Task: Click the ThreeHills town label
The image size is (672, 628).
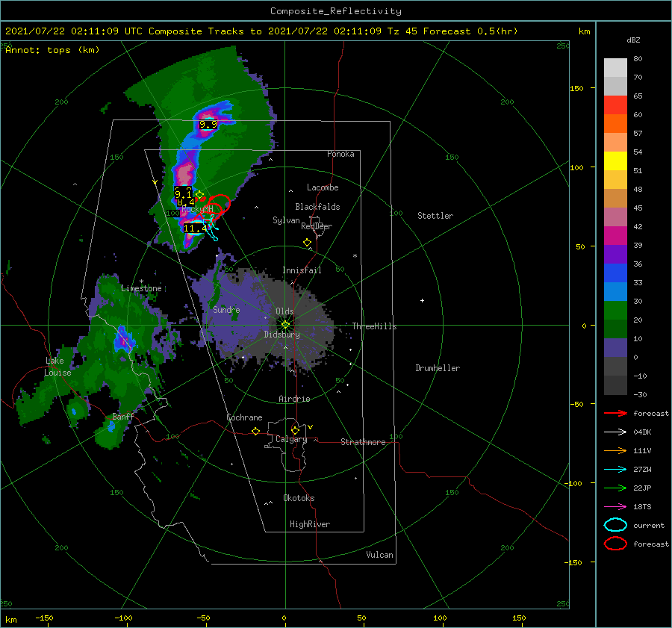Action: click(x=375, y=326)
